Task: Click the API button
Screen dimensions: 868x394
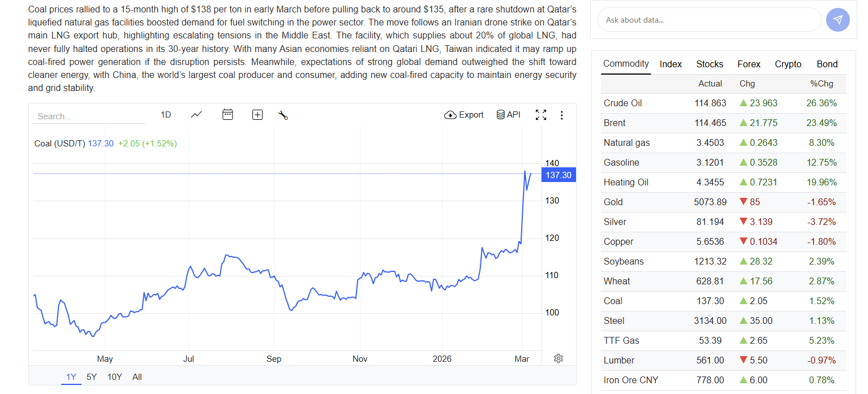Action: 508,115
